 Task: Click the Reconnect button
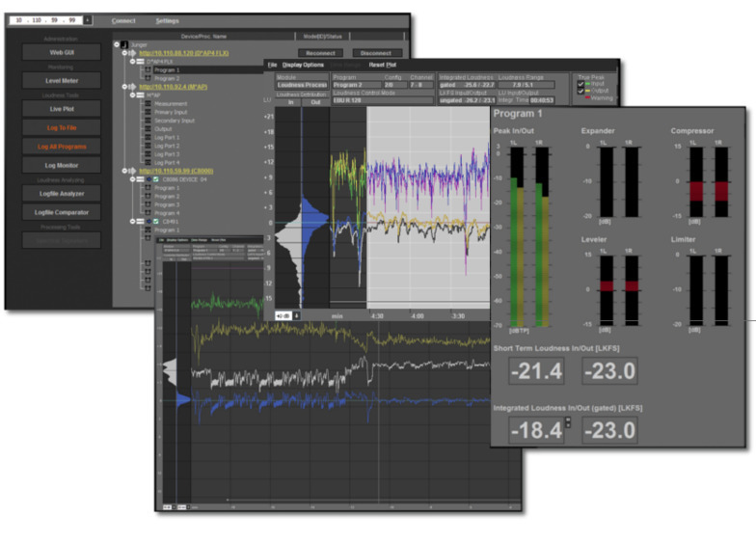pos(320,53)
